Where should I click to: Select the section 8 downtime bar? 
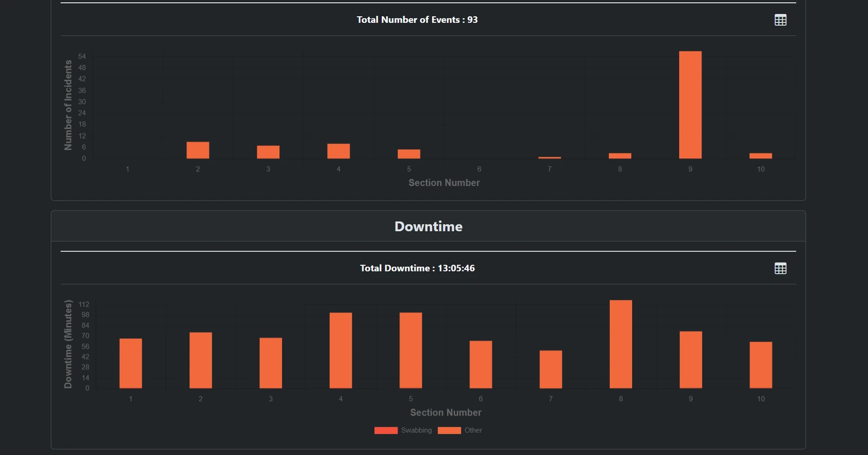pos(621,344)
